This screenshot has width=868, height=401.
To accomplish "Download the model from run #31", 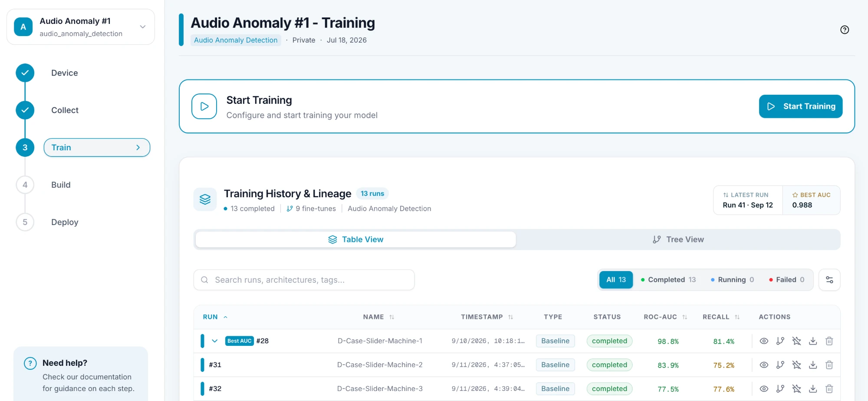I will (813, 365).
